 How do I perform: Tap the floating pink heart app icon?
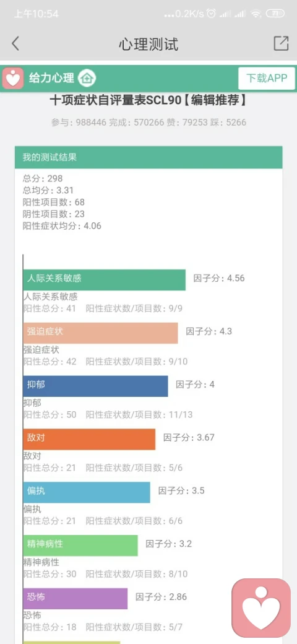click(261, 608)
